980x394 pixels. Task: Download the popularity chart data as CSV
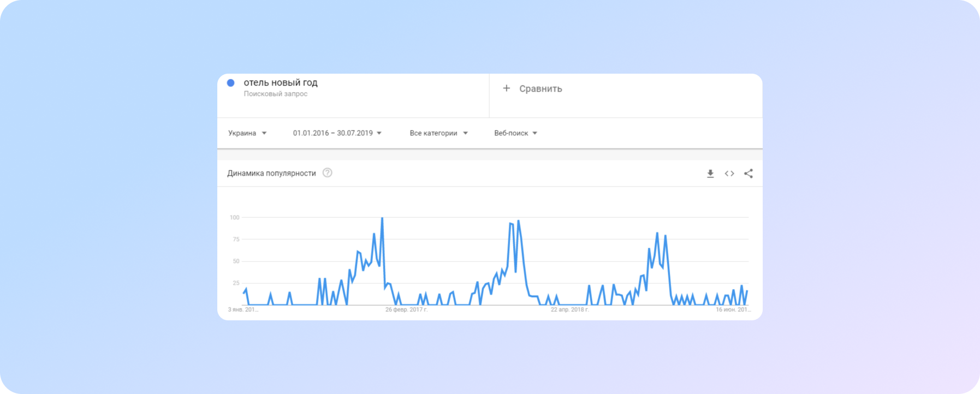coord(710,174)
